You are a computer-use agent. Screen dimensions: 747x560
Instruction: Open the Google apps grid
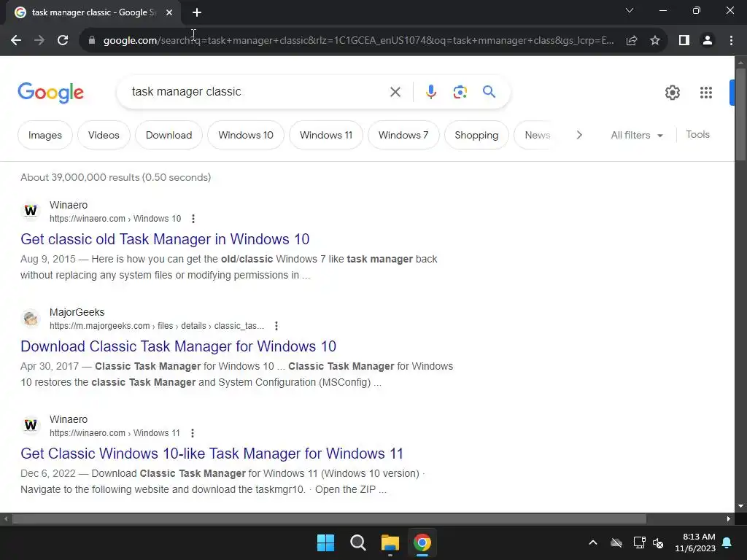tap(706, 93)
